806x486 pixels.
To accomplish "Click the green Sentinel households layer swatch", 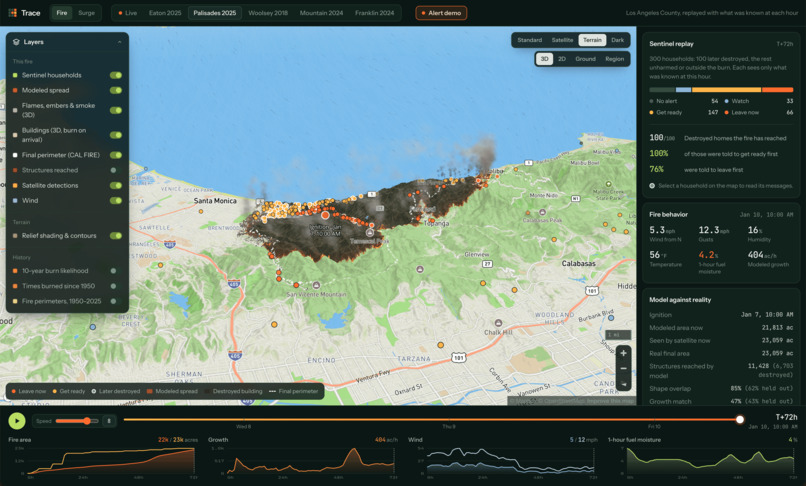I will click(x=15, y=75).
